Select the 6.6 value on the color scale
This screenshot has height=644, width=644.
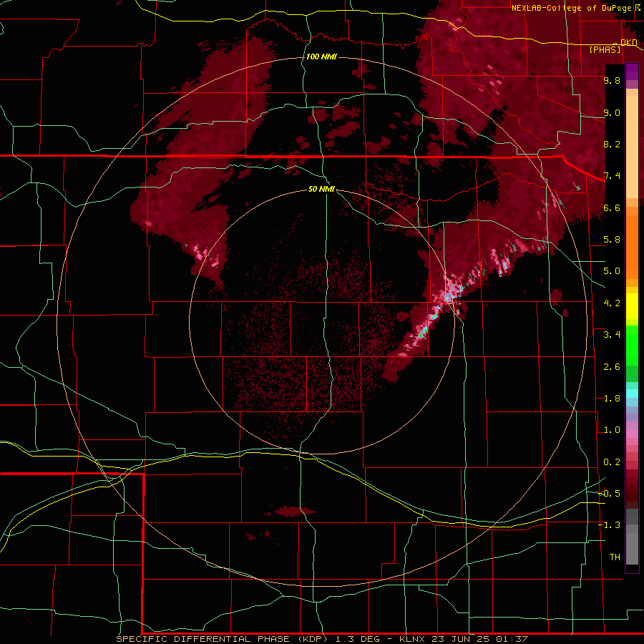tap(612, 208)
